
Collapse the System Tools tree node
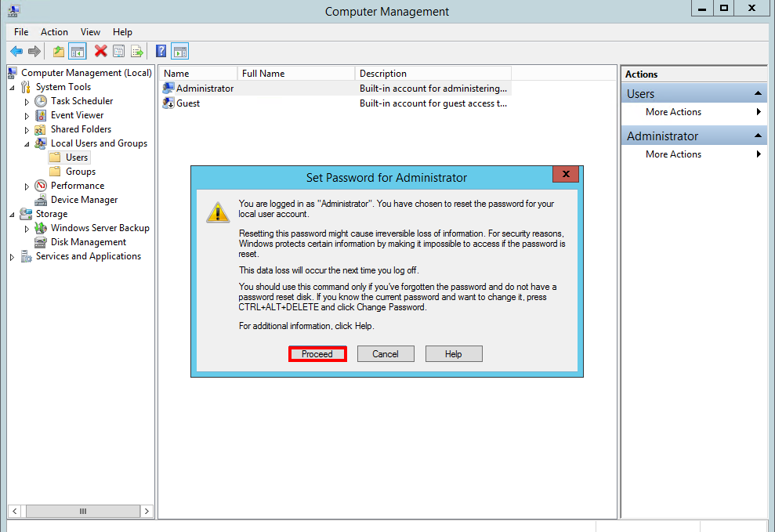(12, 88)
